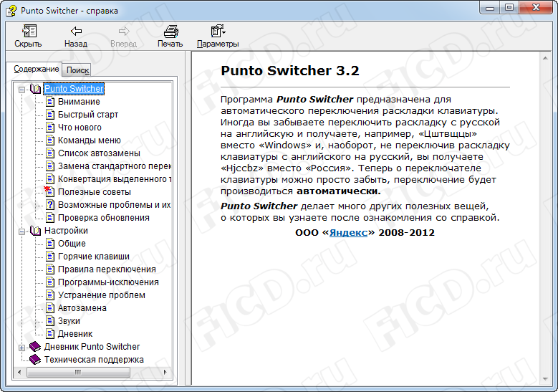Open the Правила переключения topic
The height and width of the screenshot is (392, 558).
coord(107,269)
